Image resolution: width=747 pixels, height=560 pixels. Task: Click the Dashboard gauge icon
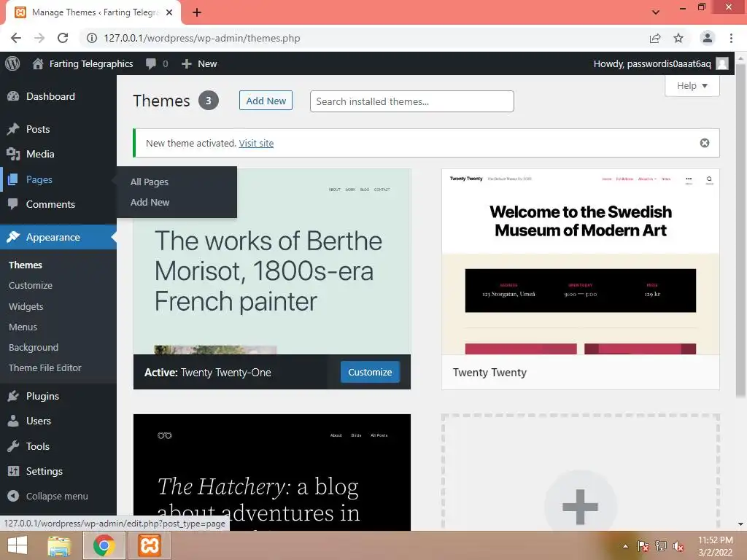click(x=13, y=97)
